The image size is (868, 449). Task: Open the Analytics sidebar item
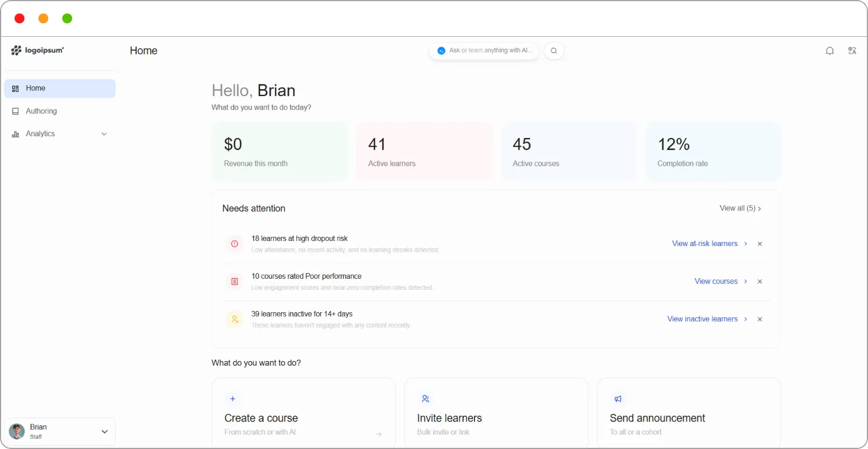pos(60,133)
